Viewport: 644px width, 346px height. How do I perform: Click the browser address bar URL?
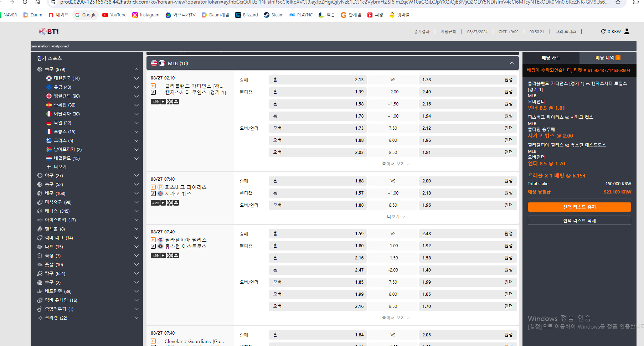tap(334, 2)
